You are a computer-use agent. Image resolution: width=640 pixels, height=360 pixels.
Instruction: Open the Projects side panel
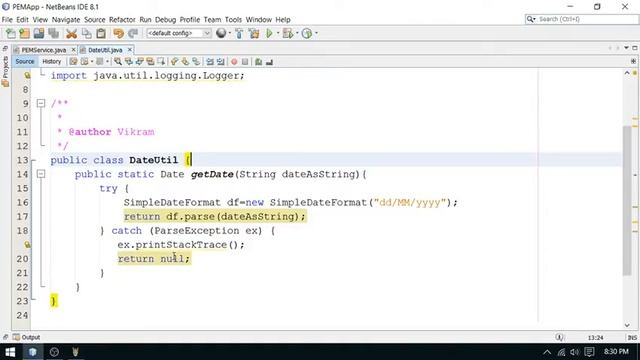5,71
